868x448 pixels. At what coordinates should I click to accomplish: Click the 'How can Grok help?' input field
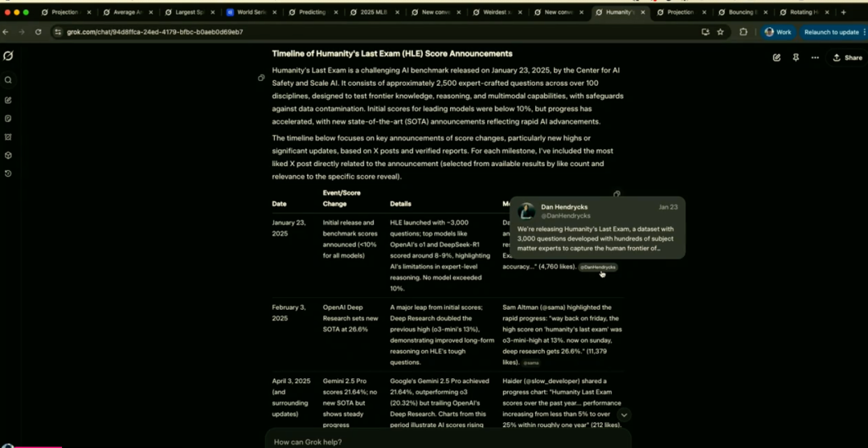447,442
